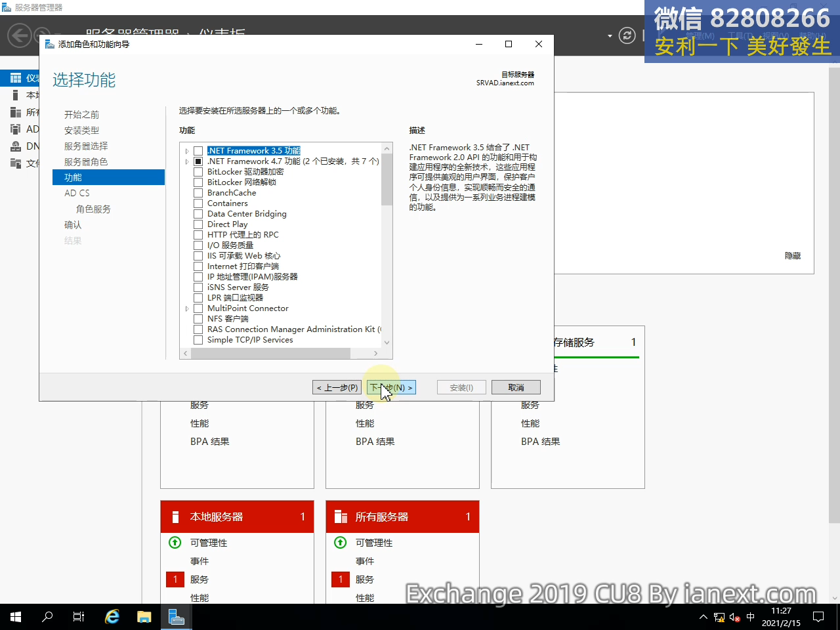Go to 安装类型 wizard step

(81, 130)
